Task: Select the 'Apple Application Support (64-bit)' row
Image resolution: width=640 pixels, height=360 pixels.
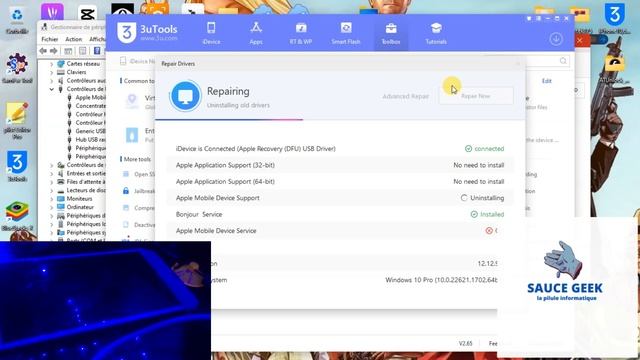Action: click(340, 181)
